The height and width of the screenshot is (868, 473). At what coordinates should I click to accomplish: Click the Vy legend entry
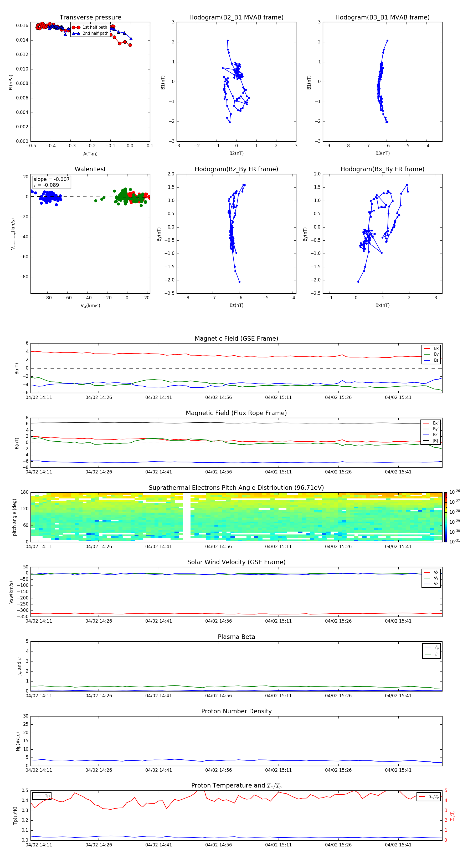[x=431, y=578]
